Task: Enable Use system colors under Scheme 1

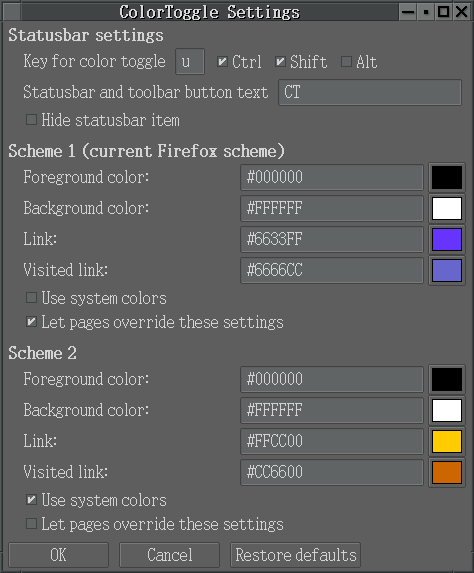Action: click(31, 298)
